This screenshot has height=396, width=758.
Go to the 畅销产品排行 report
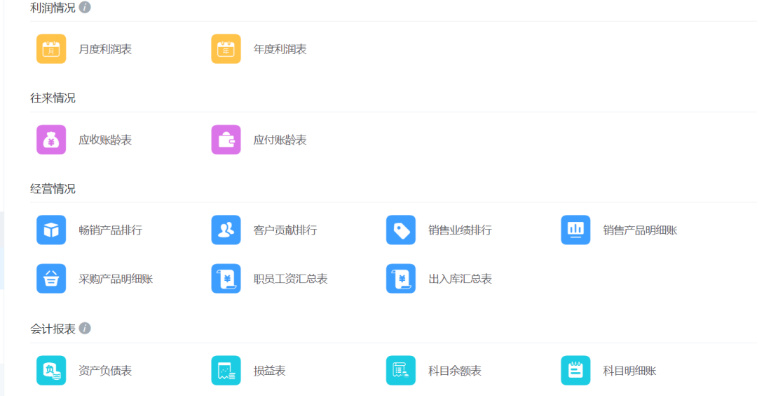click(x=111, y=230)
